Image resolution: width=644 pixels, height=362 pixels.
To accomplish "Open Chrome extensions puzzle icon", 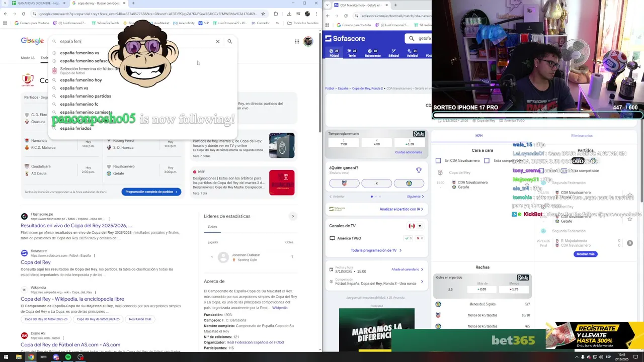I will click(x=276, y=14).
